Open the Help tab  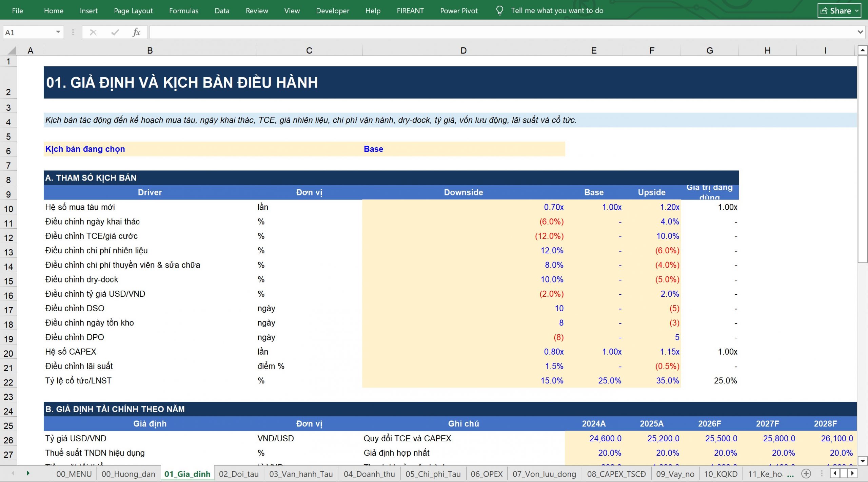coord(373,11)
